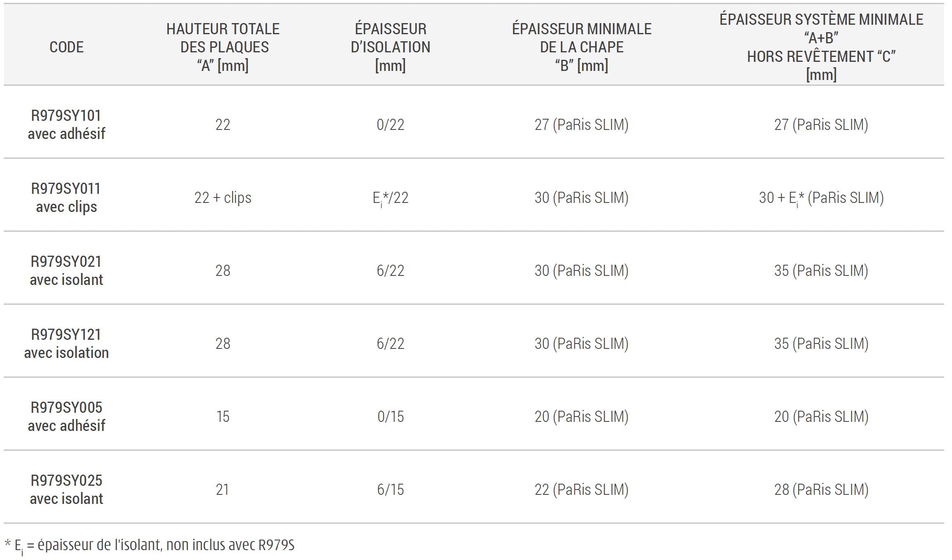Click the '22 + clips' height cell
This screenshot has height=560, width=952.
tap(223, 198)
